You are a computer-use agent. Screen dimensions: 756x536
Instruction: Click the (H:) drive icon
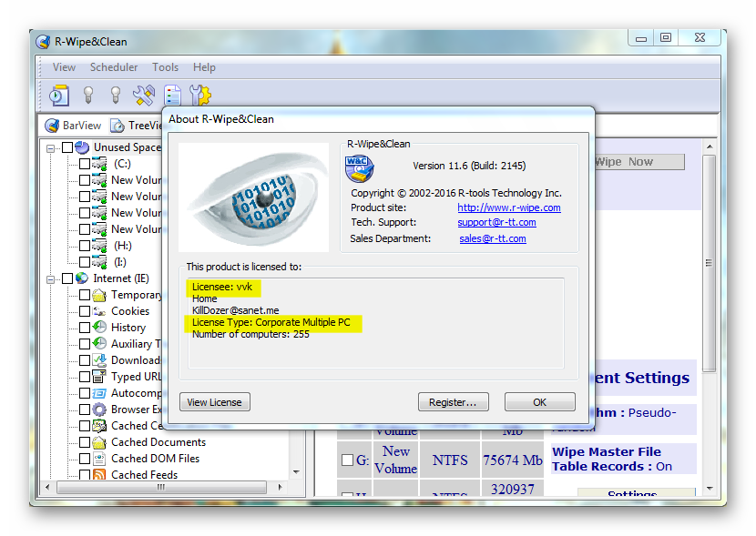pos(99,246)
